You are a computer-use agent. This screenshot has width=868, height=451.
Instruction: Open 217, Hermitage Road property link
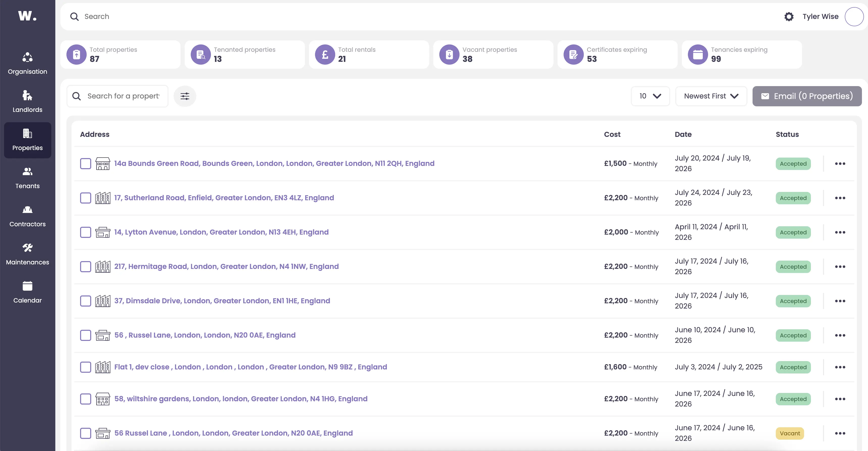[226, 266]
